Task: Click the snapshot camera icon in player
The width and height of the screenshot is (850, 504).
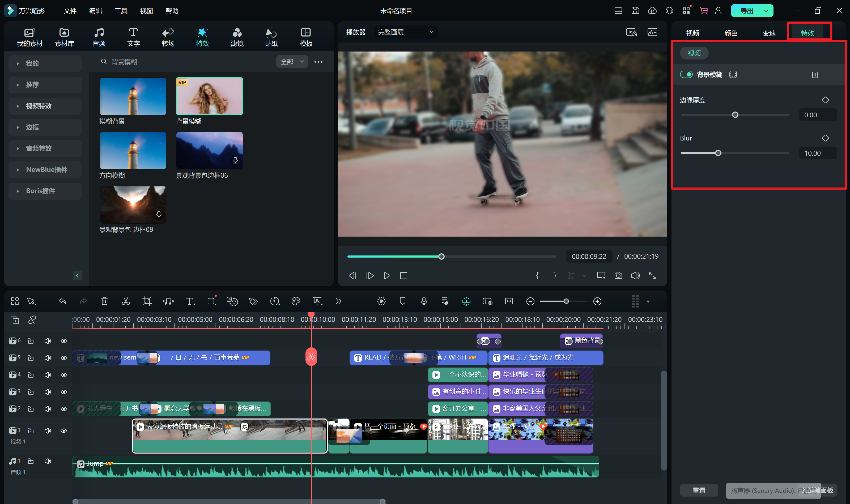Action: (618, 275)
